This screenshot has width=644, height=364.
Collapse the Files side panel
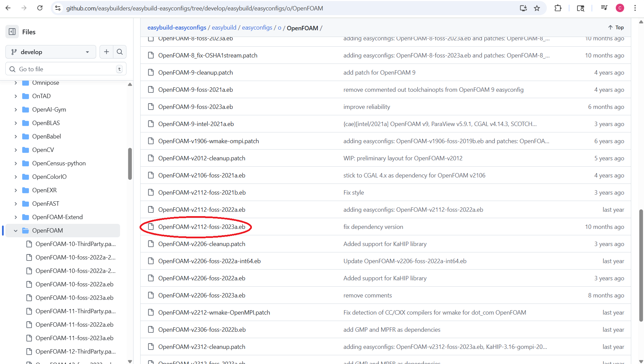[x=12, y=32]
